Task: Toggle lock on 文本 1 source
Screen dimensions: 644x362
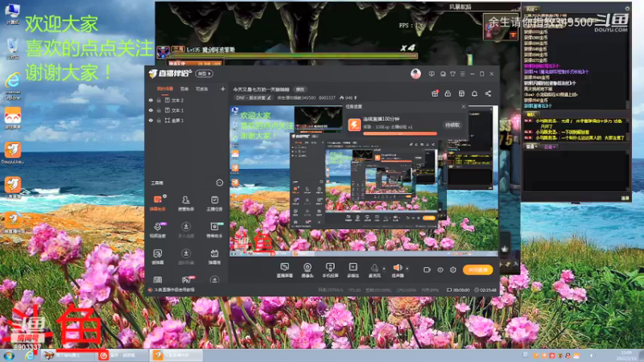Action: tap(159, 110)
